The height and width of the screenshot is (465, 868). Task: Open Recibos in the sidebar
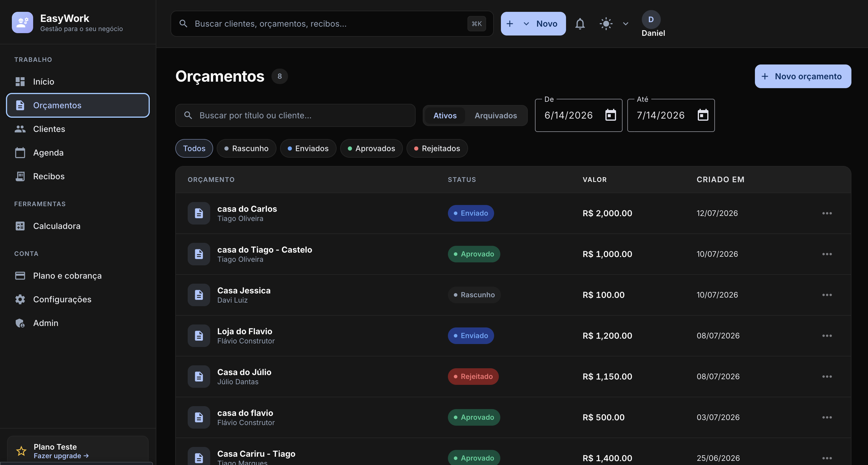click(x=78, y=176)
